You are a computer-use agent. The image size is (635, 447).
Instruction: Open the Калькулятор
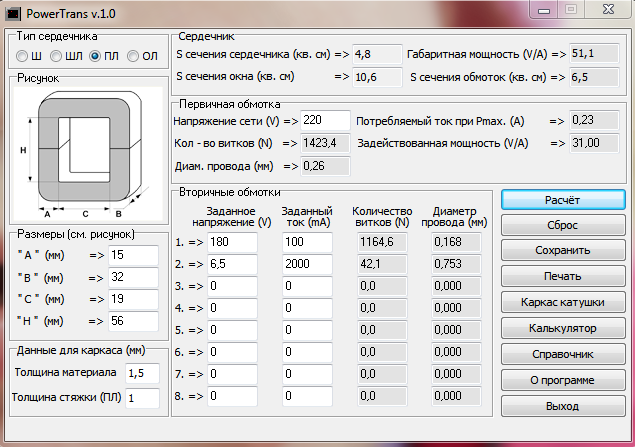click(563, 329)
